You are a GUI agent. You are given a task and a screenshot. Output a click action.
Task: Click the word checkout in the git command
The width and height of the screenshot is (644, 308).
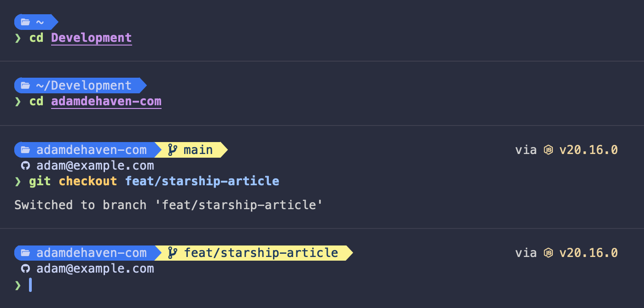pos(88,181)
